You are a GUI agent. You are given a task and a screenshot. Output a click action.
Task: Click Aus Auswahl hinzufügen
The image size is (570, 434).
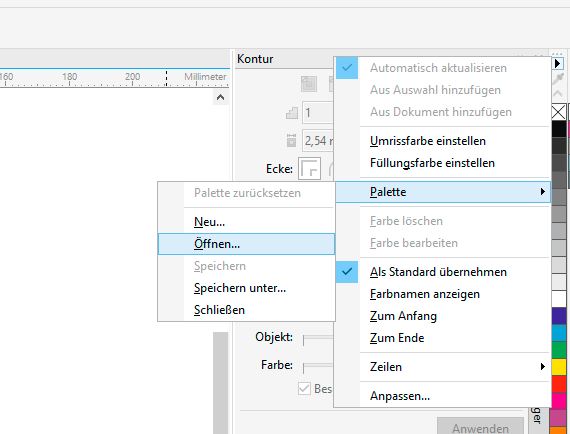[442, 90]
